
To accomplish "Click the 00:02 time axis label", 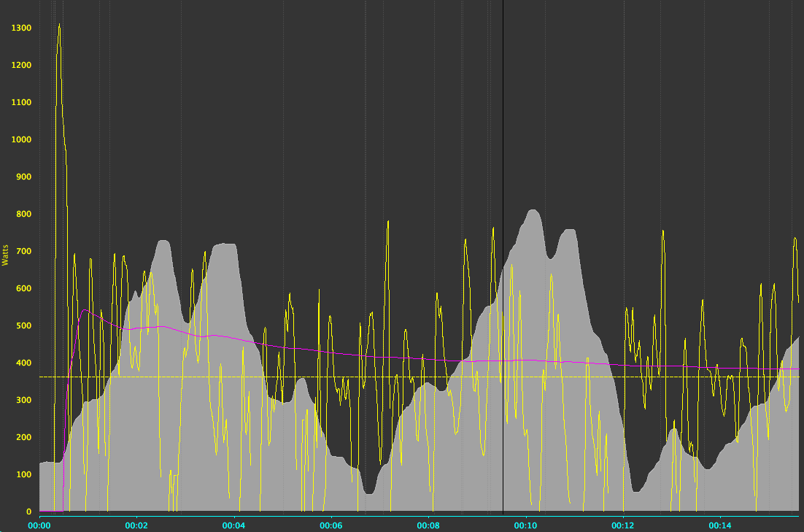I will 136,525.
